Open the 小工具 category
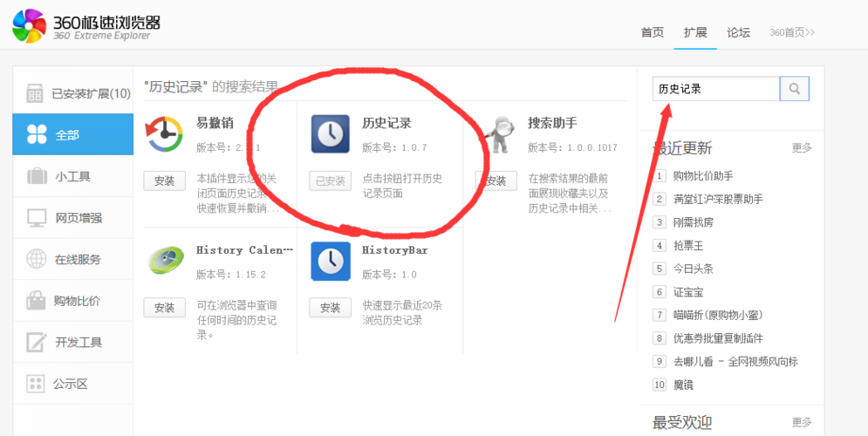The image size is (868, 436). pos(73,176)
